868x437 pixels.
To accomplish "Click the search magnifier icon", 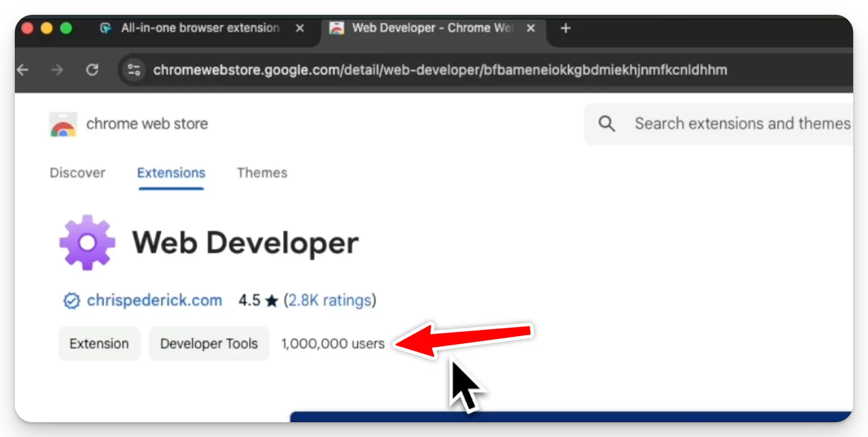I will [x=607, y=123].
